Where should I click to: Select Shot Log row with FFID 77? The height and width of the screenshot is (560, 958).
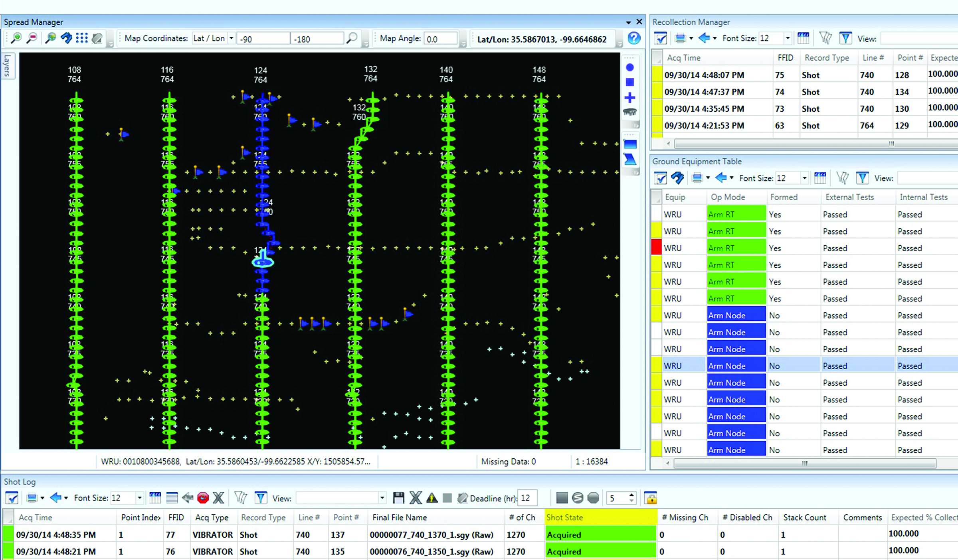click(x=480, y=534)
